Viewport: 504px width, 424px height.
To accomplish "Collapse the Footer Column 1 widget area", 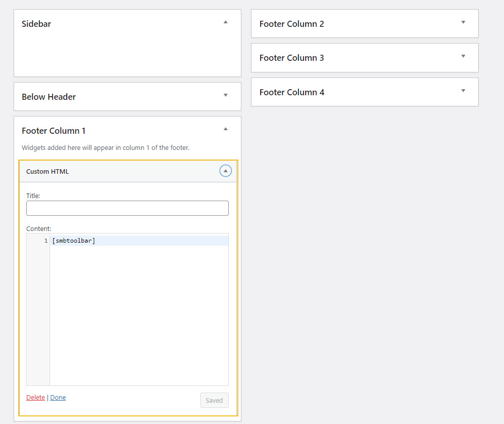I will pyautogui.click(x=225, y=129).
